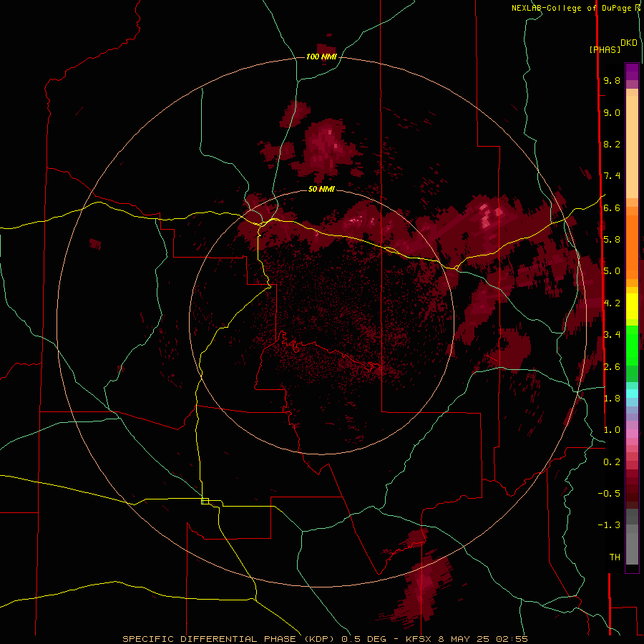Click the 0.2 value on the color scale

pos(612,462)
